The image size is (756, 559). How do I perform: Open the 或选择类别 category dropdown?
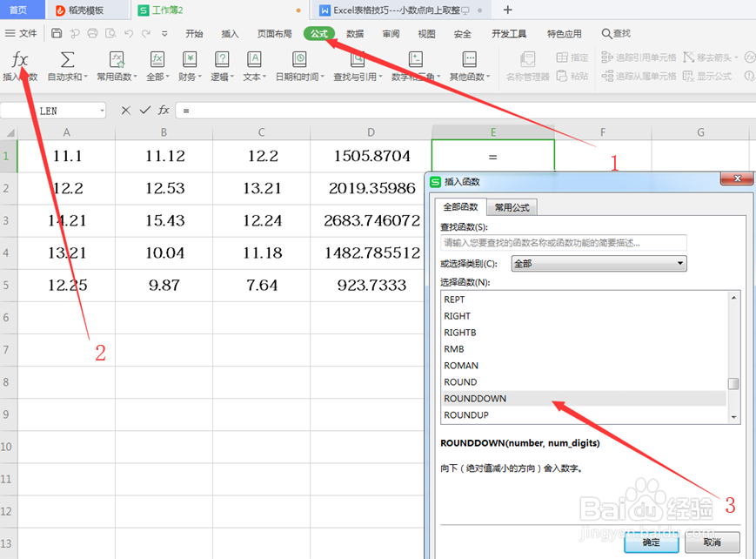point(599,263)
